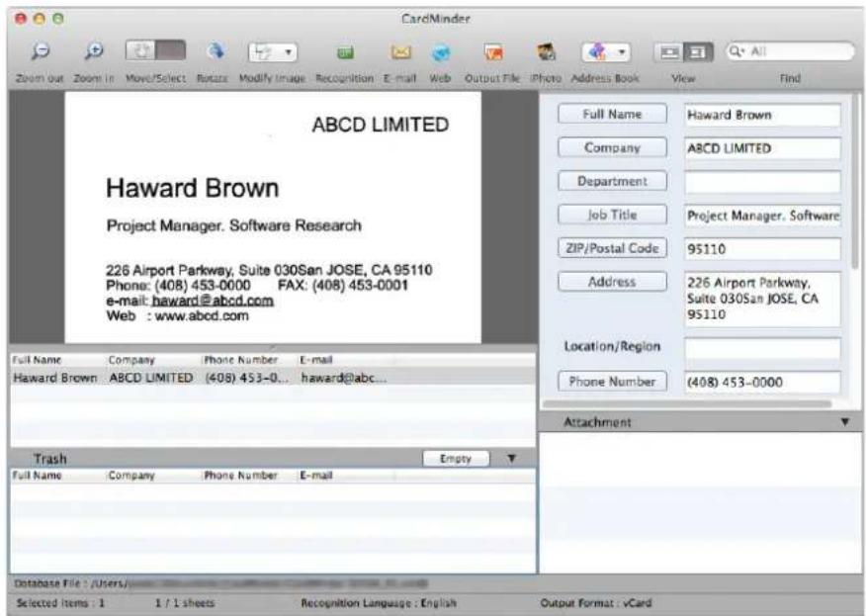Viewport: 866px width, 616px height.
Task: Click the Address field button
Action: tap(612, 282)
